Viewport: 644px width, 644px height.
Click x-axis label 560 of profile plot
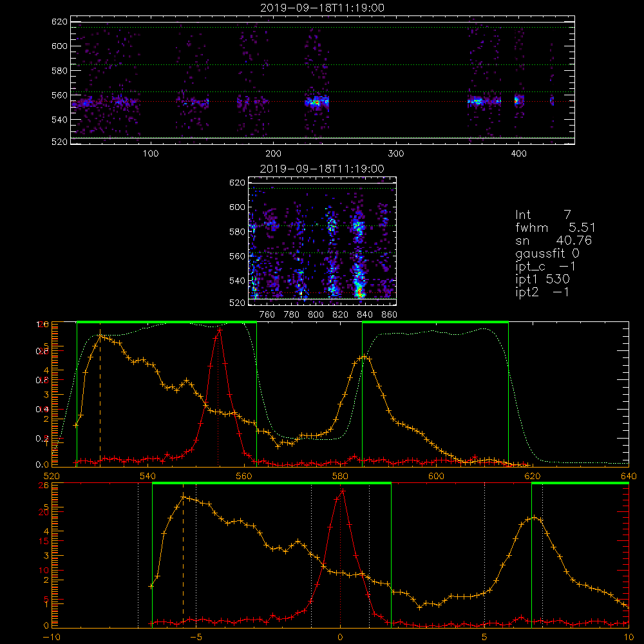pos(244,477)
